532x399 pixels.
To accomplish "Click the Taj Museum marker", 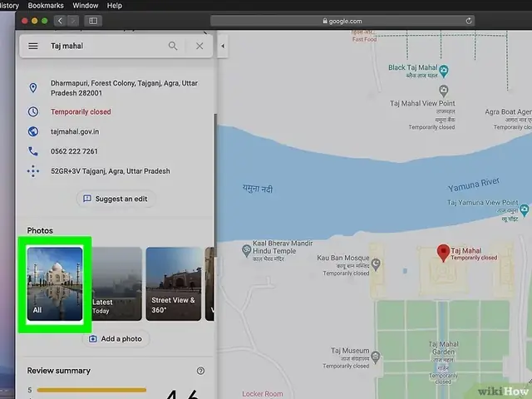I will [x=375, y=357].
